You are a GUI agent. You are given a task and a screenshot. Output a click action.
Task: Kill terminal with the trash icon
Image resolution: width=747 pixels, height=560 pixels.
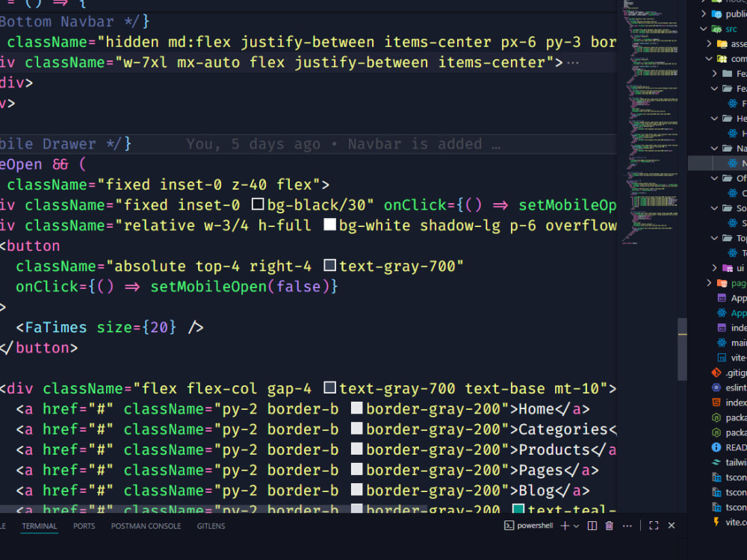(610, 526)
